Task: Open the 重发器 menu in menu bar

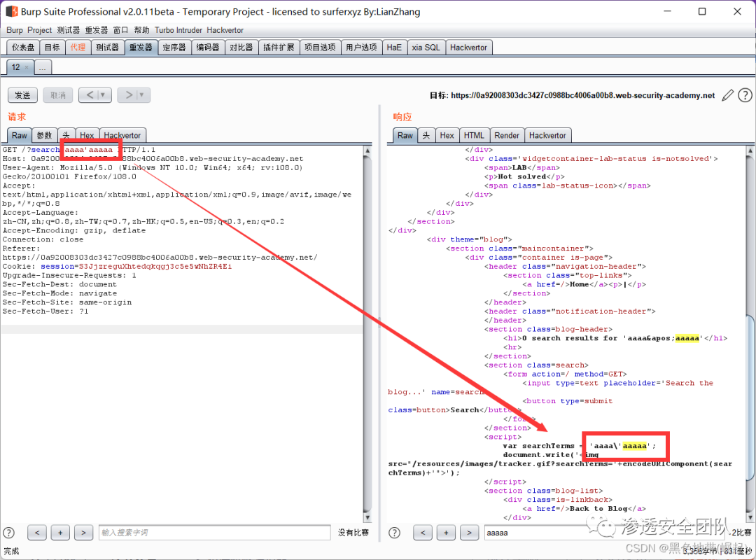Action: click(x=97, y=30)
